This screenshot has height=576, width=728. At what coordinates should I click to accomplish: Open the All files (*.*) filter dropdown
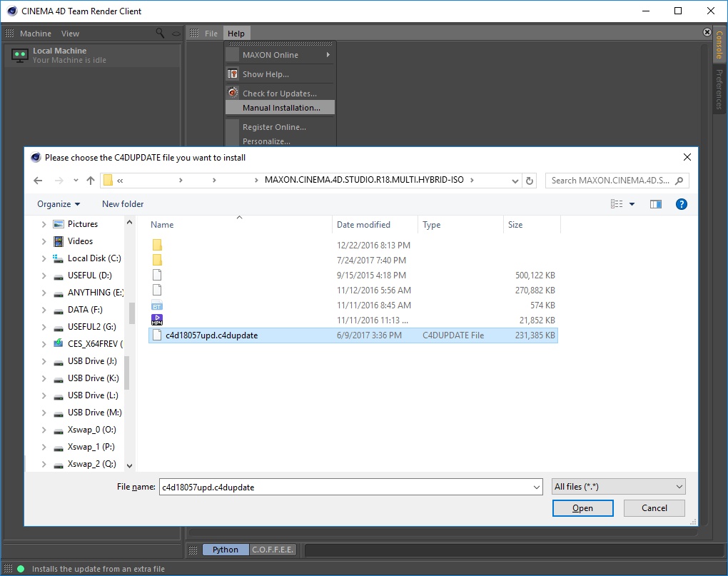(x=618, y=486)
